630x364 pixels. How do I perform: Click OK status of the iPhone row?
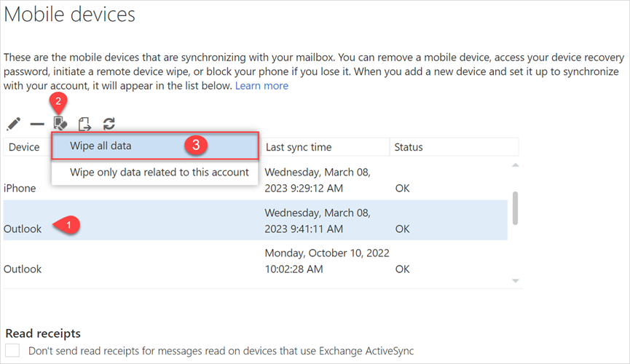point(402,188)
